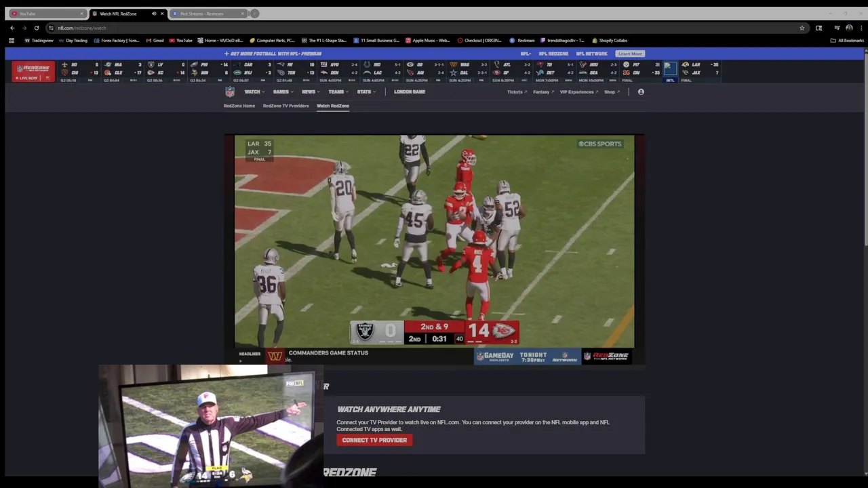Open the Restream bookmark
This screenshot has height=488, width=868.
522,40
